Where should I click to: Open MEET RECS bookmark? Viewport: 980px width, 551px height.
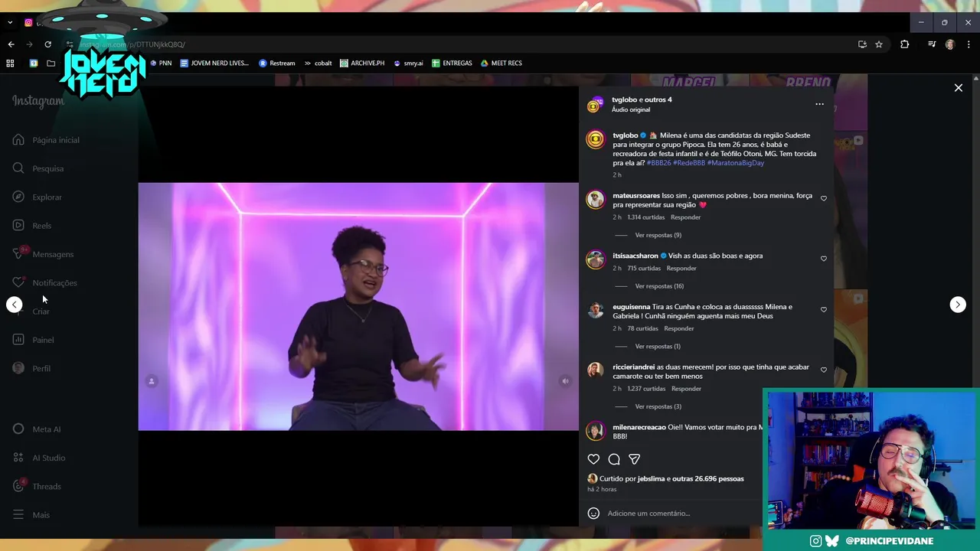coord(501,64)
